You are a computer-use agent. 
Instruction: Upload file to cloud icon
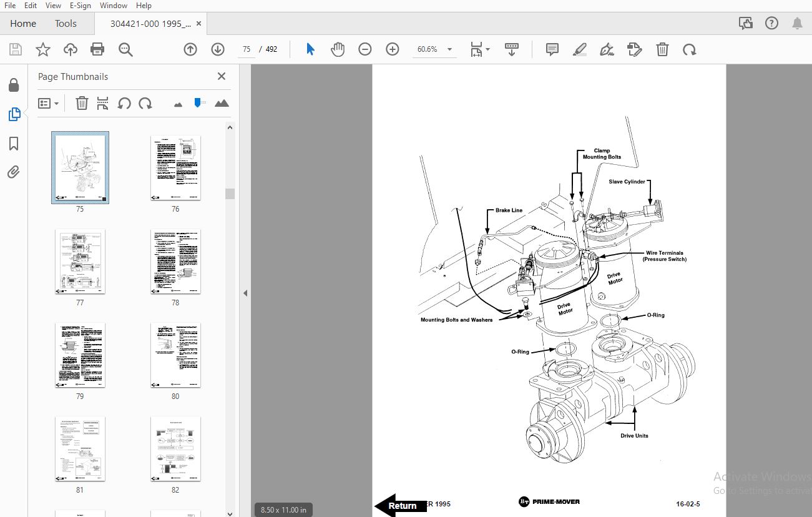pos(71,49)
